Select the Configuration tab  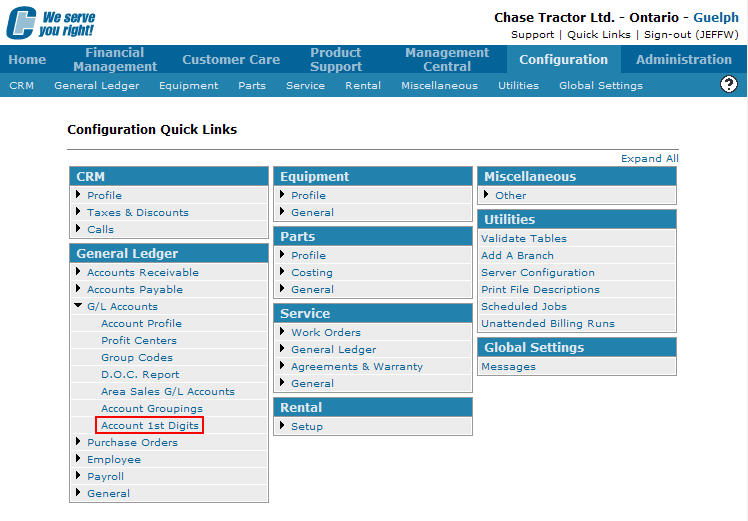point(563,60)
